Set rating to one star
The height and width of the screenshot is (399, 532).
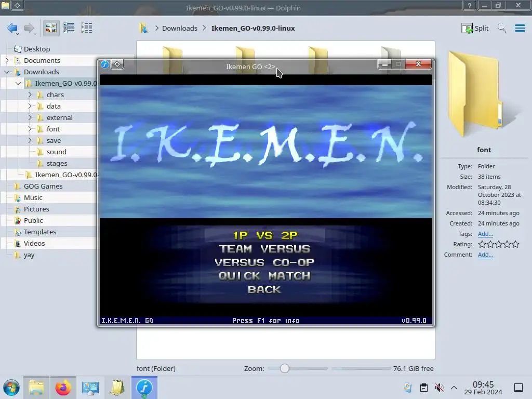tap(482, 244)
